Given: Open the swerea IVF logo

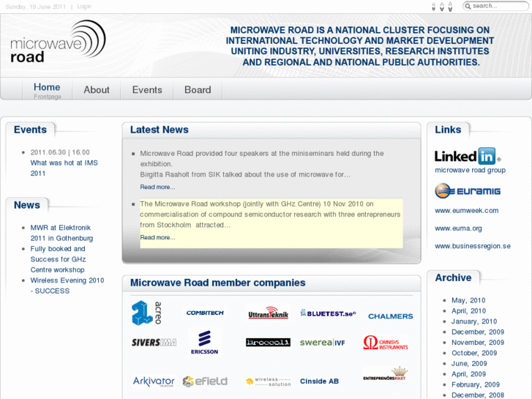Looking at the screenshot, I should pos(322,343).
